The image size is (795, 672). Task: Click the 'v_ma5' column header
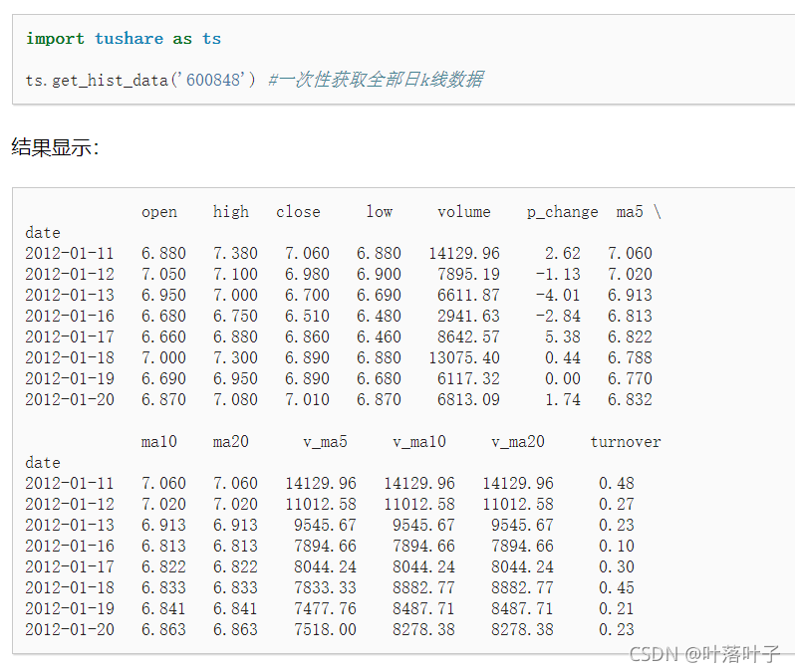325,441
